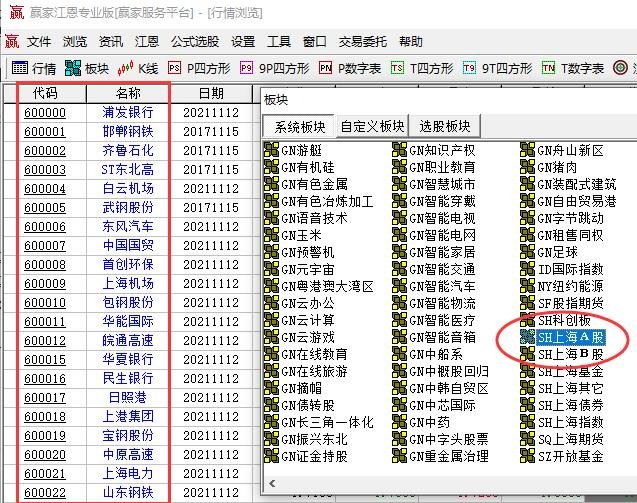Click stock name ST东北高
Image resolution: width=637 pixels, height=503 pixels.
click(x=128, y=169)
